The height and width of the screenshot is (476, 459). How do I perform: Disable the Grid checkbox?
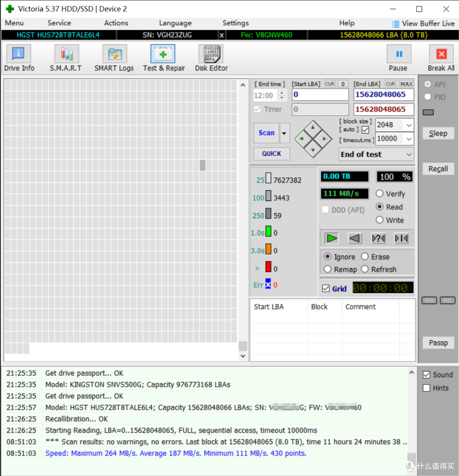[326, 288]
